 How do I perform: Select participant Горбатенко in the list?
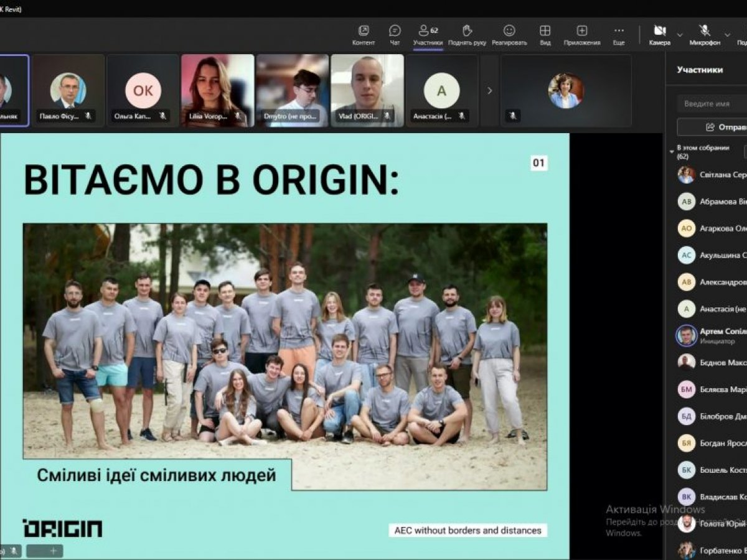point(712,550)
